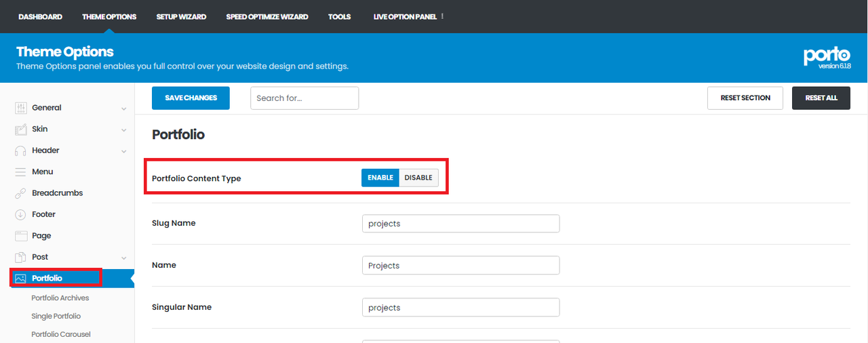
Task: Select Footer in the sidebar
Action: pyautogui.click(x=43, y=214)
